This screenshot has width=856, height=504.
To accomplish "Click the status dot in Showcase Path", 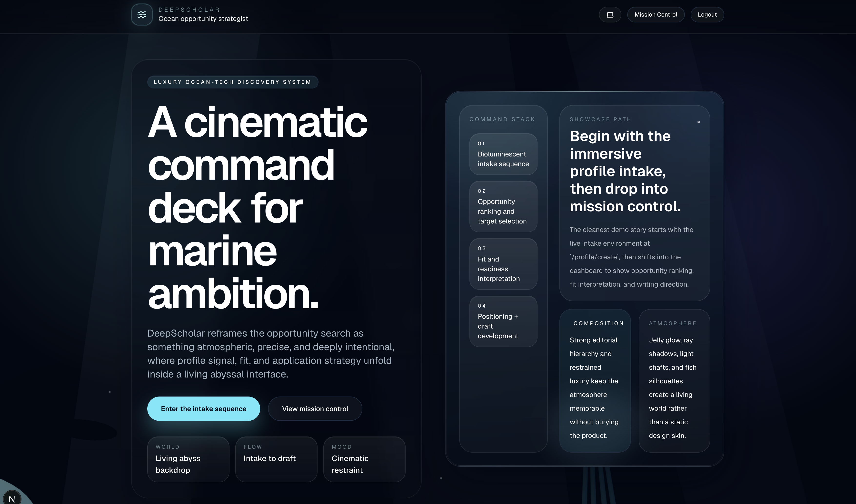I will point(698,122).
